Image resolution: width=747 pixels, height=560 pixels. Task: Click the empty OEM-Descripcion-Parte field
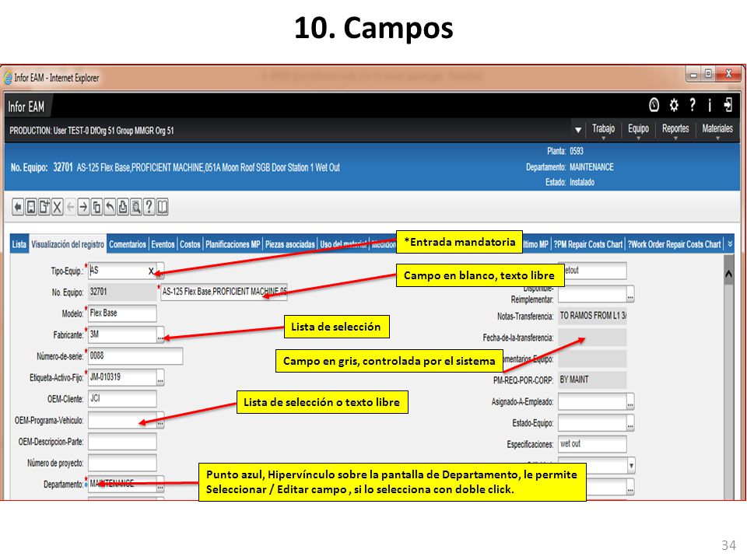coord(122,442)
